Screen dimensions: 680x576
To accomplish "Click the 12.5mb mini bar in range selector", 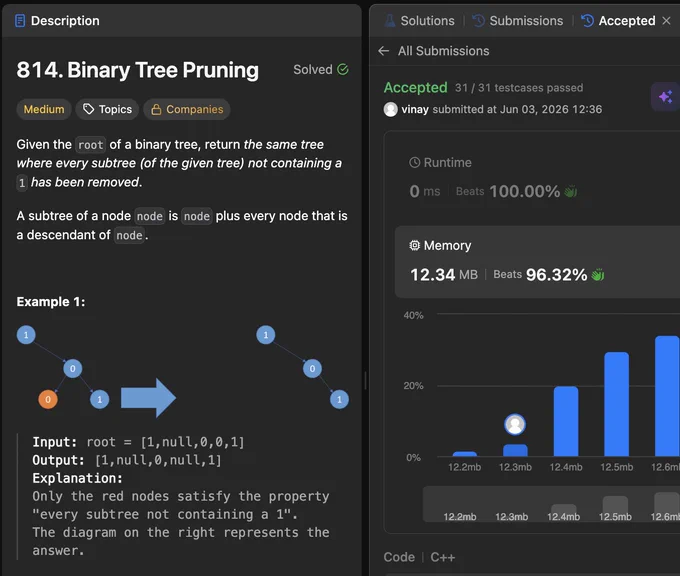I will (x=615, y=508).
